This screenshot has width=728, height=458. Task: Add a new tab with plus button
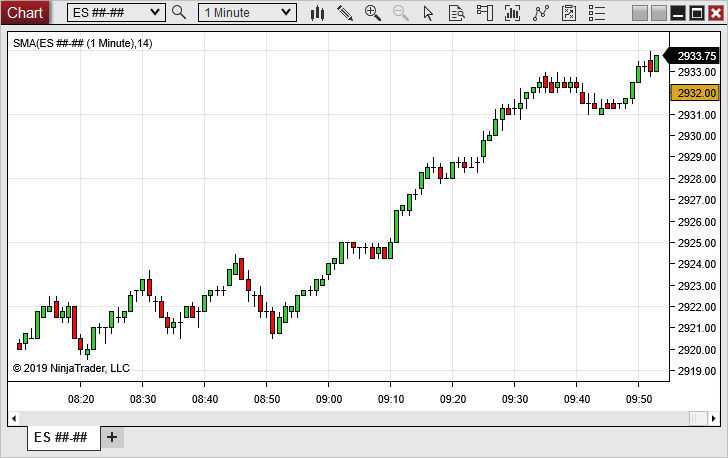coord(111,438)
